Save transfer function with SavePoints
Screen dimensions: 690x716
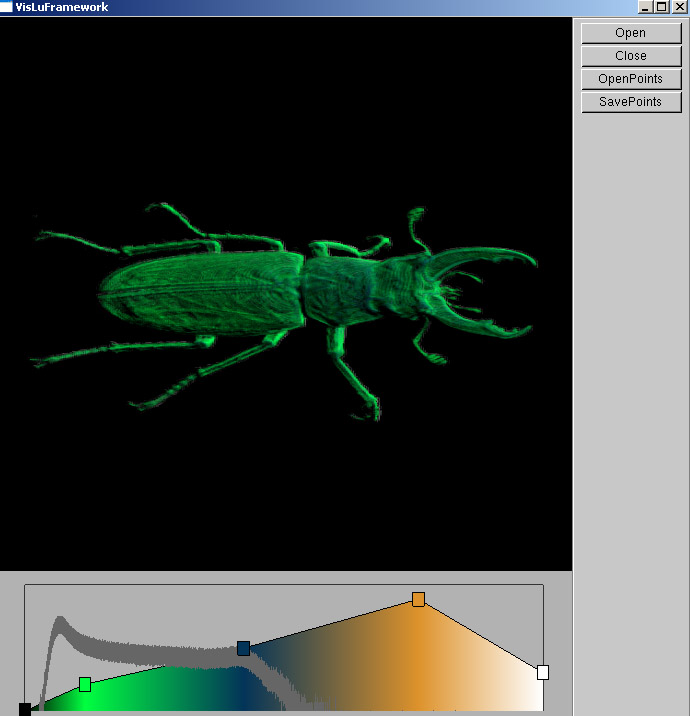pyautogui.click(x=630, y=102)
